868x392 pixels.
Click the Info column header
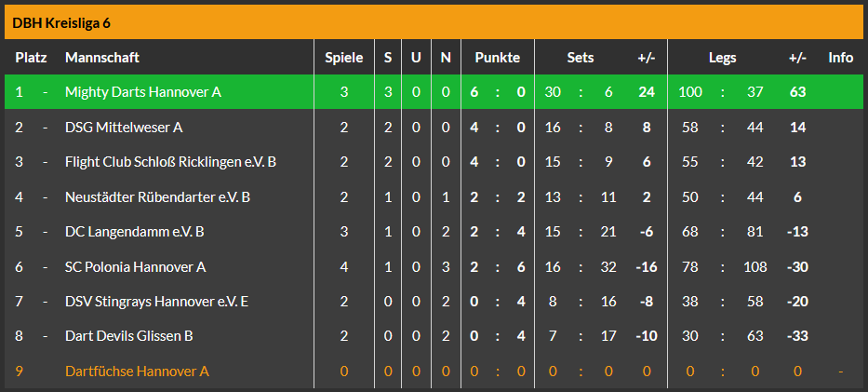click(840, 58)
